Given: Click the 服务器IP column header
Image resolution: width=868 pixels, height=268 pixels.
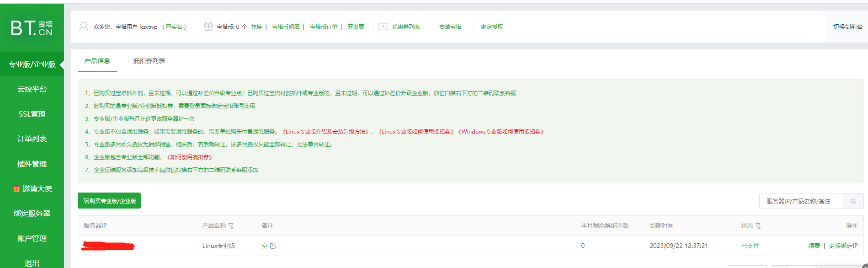Looking at the screenshot, I should [x=95, y=226].
